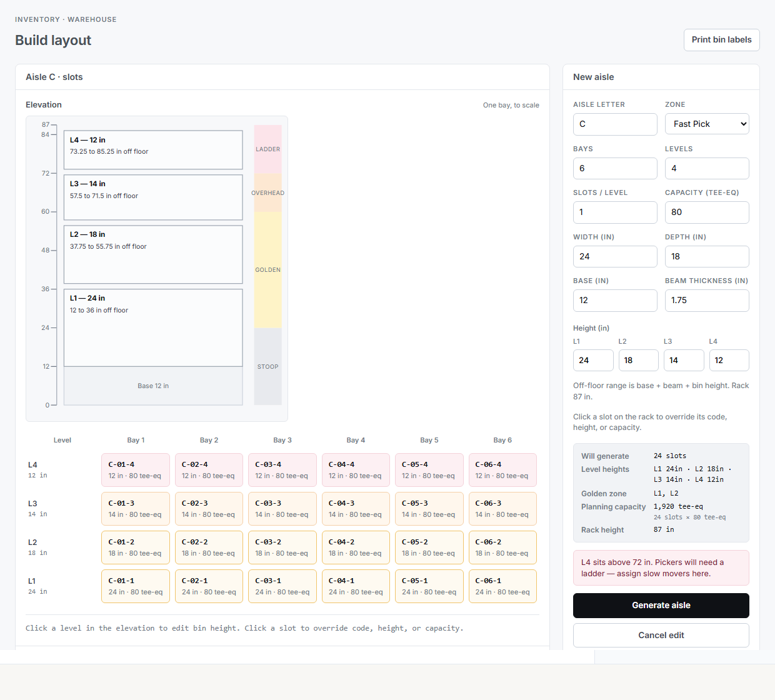Edit the Beam Thickness field

707,300
